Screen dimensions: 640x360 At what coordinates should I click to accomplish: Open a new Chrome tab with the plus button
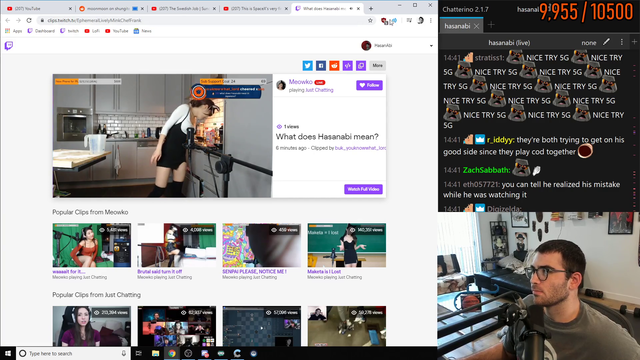(x=371, y=9)
